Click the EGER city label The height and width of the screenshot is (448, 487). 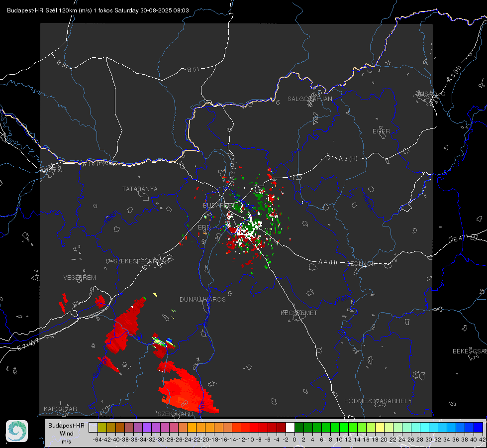381,131
